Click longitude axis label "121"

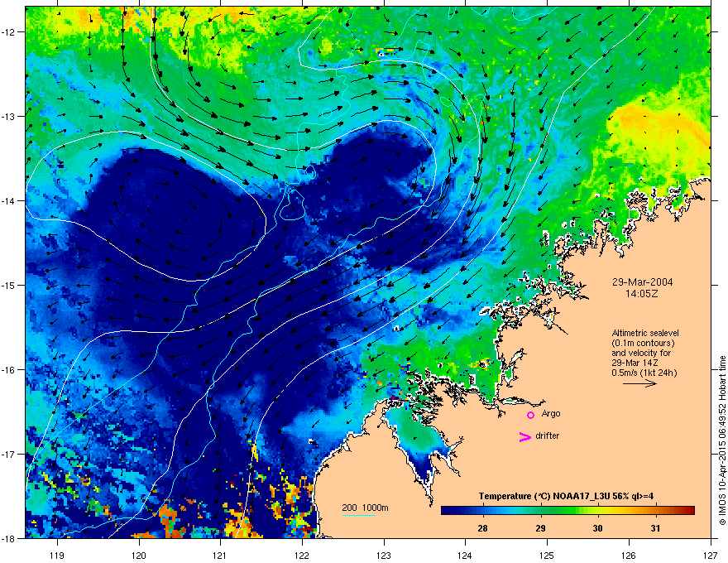coord(220,555)
